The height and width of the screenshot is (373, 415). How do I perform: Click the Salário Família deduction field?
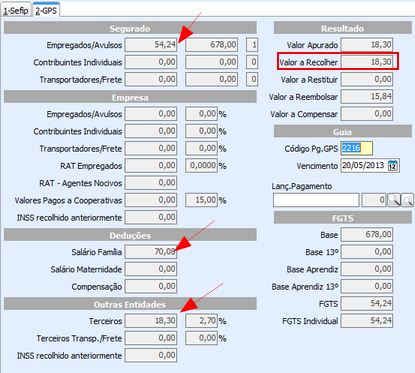151,252
